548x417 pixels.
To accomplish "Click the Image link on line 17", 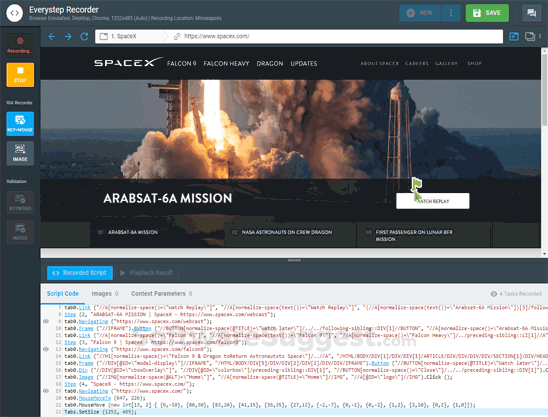I will pos(86,377).
